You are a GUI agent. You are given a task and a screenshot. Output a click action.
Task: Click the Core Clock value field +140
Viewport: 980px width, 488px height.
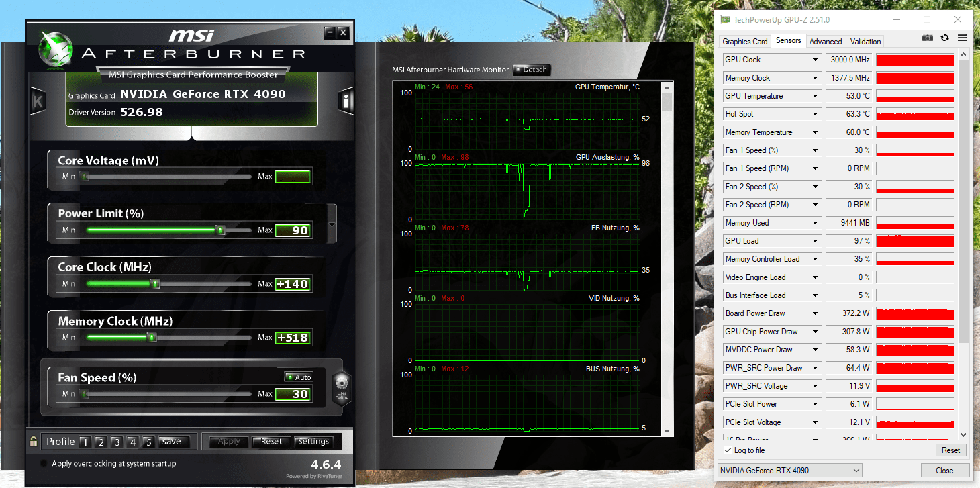tap(293, 284)
